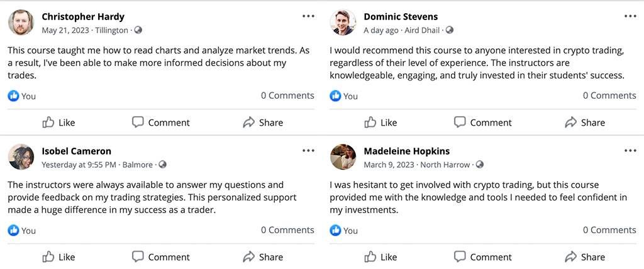This screenshot has height=269, width=644.
Task: Click blue thumbs-up reaction on Madeleine's post
Action: pyautogui.click(x=336, y=231)
